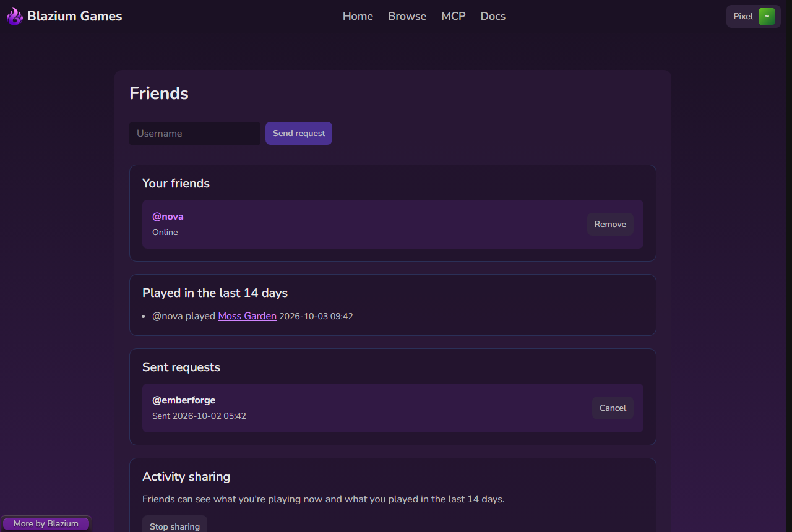The image size is (792, 532).
Task: Click the Send request button
Action: coord(299,134)
